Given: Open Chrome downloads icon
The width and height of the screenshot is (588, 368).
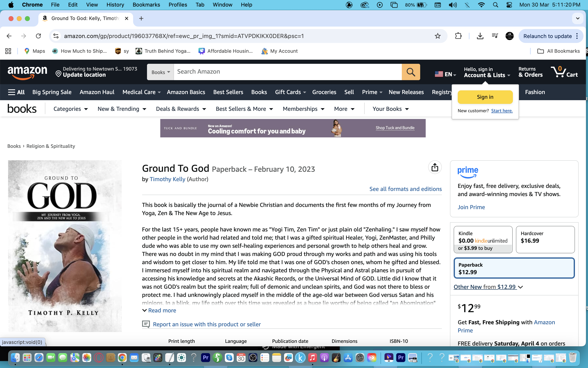Looking at the screenshot, I should pyautogui.click(x=480, y=36).
